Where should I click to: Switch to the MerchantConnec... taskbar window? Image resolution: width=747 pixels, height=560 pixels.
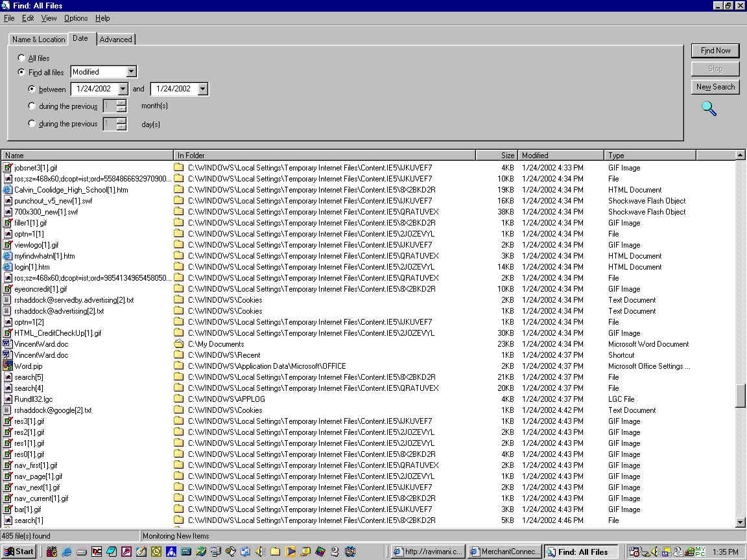pyautogui.click(x=505, y=552)
